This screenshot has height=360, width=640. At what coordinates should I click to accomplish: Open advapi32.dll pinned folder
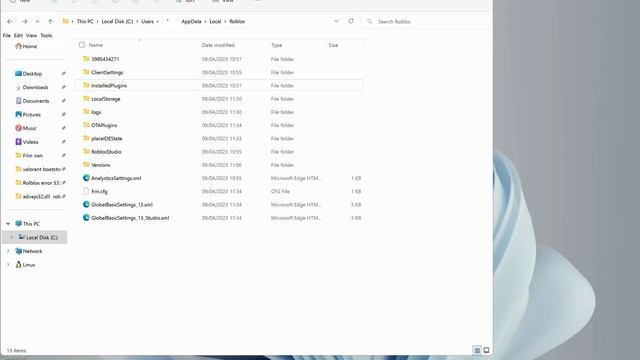tap(38, 196)
